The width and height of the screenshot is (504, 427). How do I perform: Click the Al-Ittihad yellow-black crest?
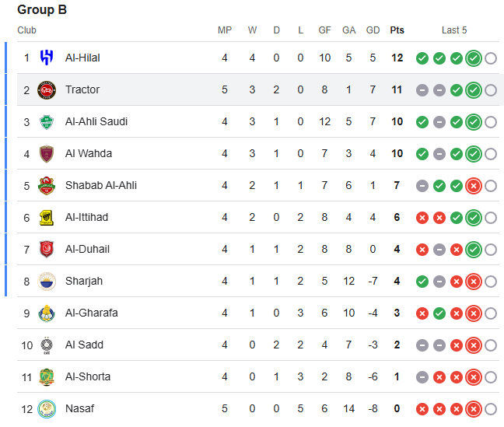[47, 217]
